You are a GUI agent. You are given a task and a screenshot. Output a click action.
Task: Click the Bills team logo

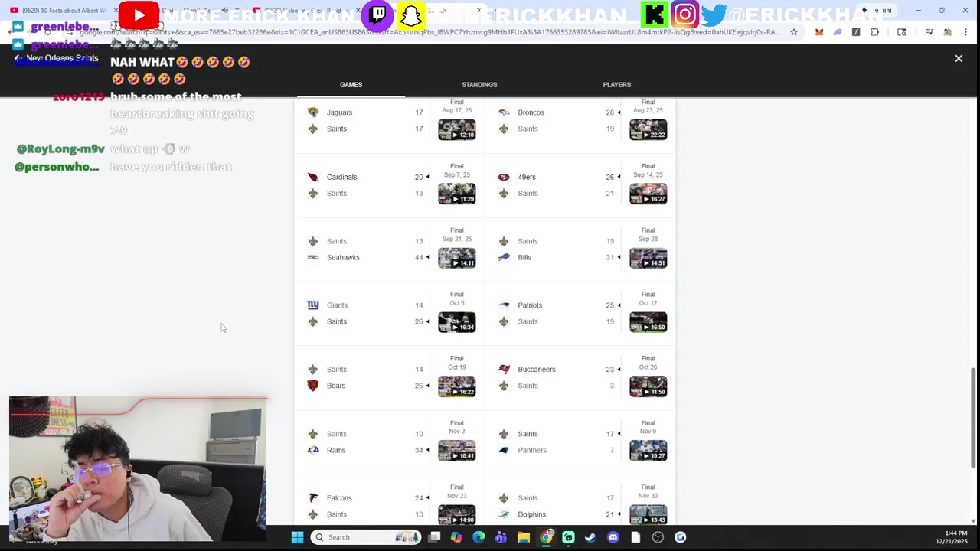coord(504,257)
